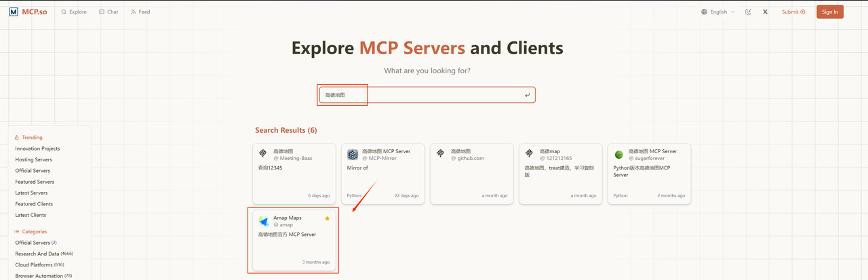
Task: Open the 高德map card by 121212165
Action: pyautogui.click(x=560, y=173)
